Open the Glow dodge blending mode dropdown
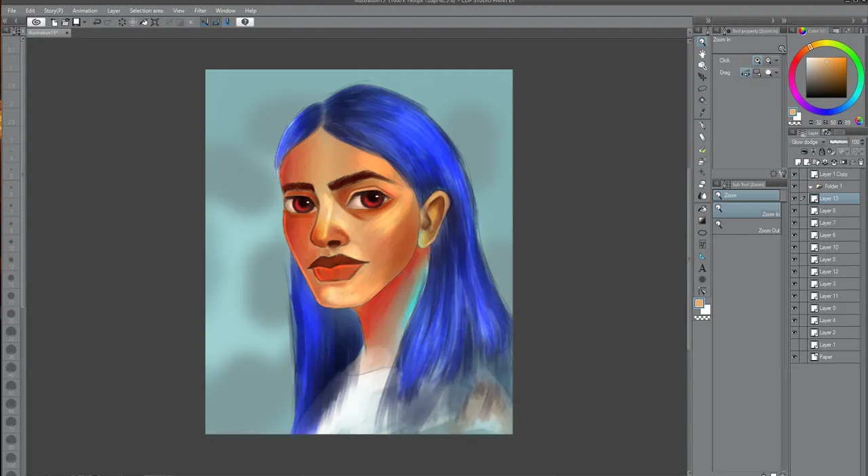Image resolution: width=868 pixels, height=476 pixels. pos(808,142)
